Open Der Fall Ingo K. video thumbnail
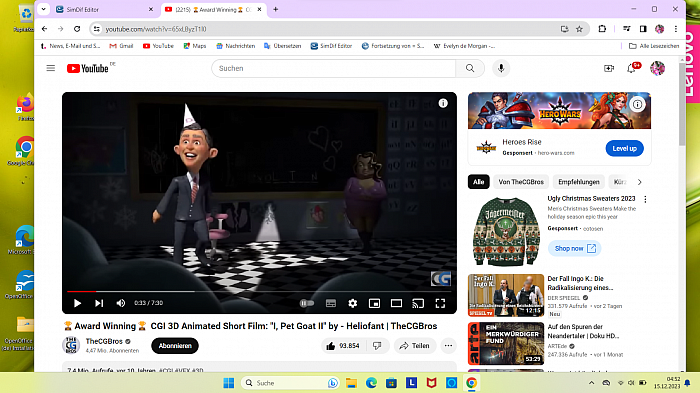This screenshot has width=700, height=393. coord(506,295)
